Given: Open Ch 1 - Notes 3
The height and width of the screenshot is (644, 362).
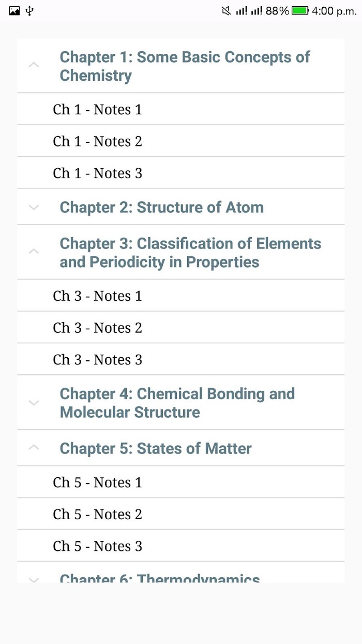Looking at the screenshot, I should (x=181, y=173).
